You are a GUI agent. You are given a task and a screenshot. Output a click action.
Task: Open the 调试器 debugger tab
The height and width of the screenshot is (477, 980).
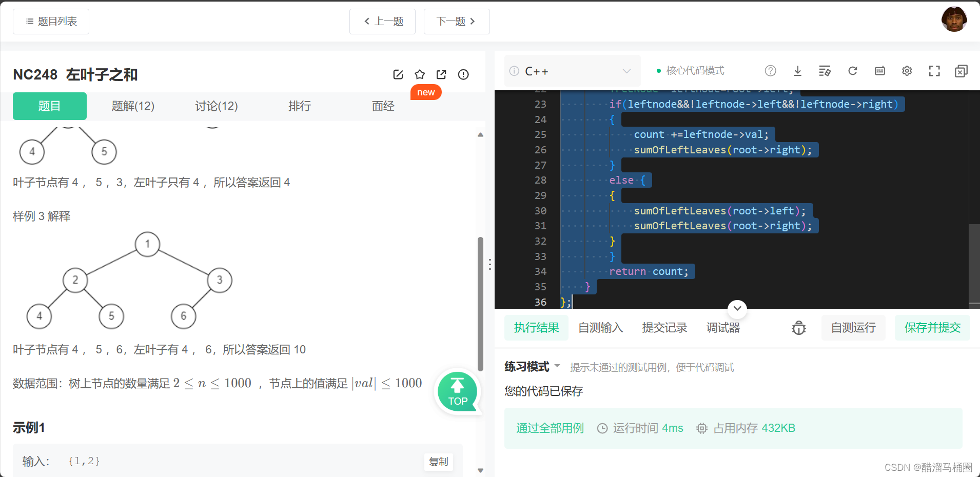click(723, 328)
